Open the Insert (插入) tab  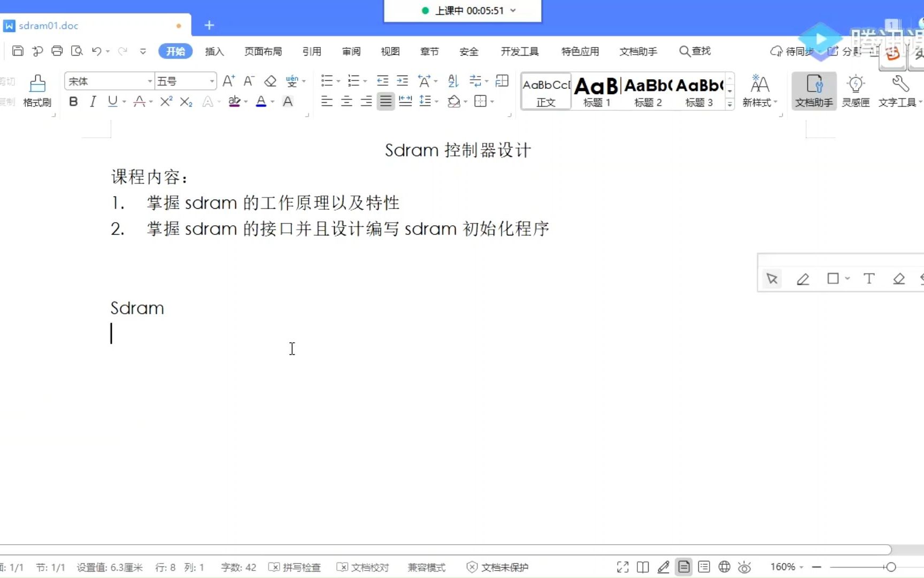[214, 51]
